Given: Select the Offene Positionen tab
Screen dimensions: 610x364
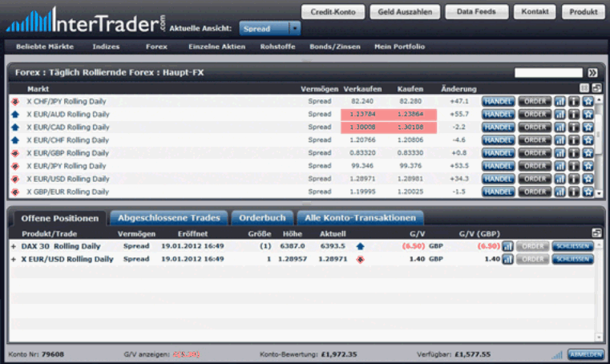Looking at the screenshot, I should click(59, 218).
